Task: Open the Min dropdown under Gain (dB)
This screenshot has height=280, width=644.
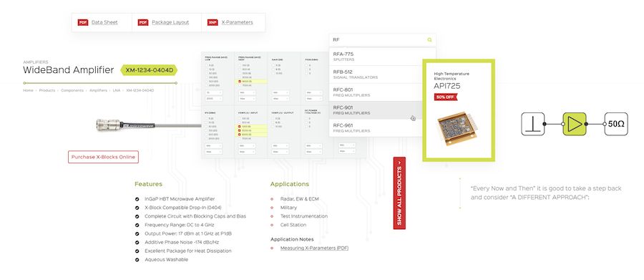Action: (280, 92)
